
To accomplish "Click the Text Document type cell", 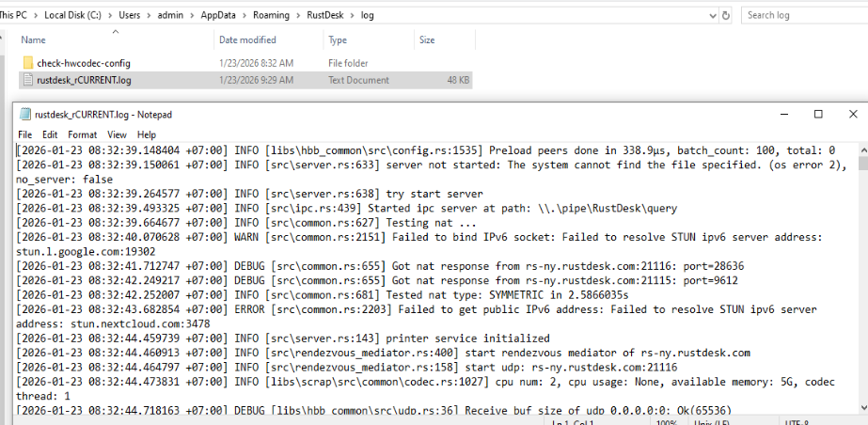I will 358,80.
